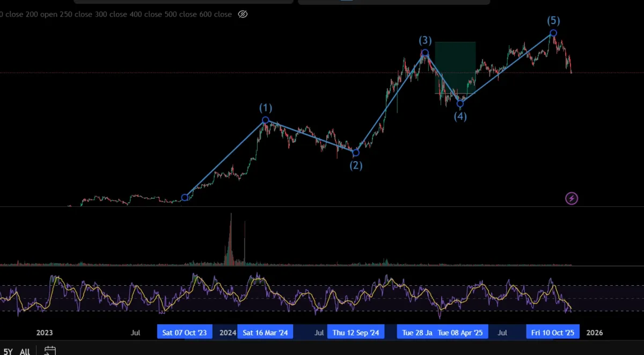The height and width of the screenshot is (355, 644).
Task: Click the tall volume spike bar
Action: tap(231, 238)
